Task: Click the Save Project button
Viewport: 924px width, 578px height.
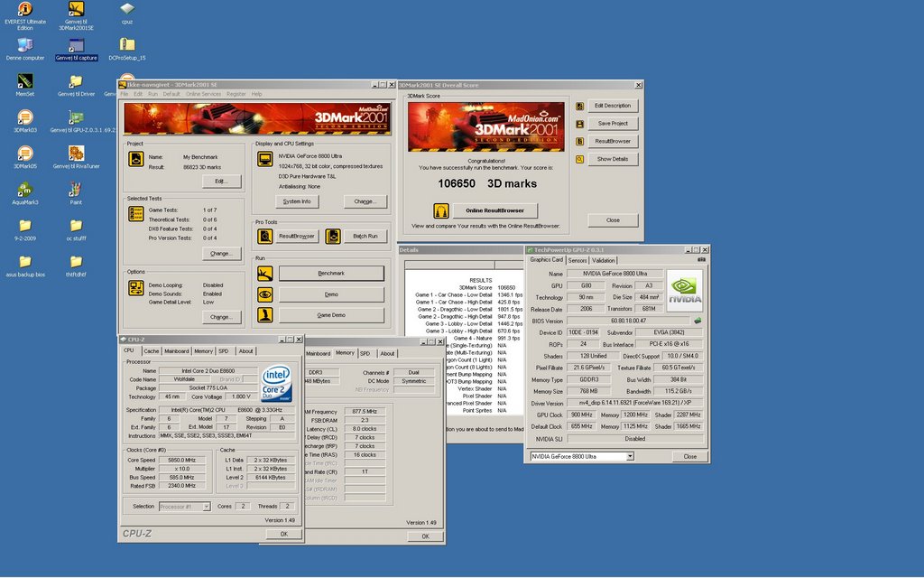Action: pyautogui.click(x=613, y=124)
